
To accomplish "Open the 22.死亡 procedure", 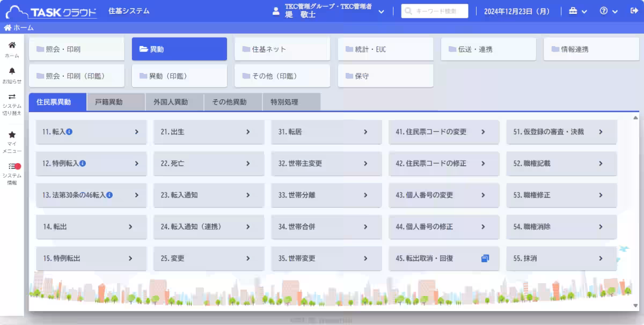I will (208, 164).
